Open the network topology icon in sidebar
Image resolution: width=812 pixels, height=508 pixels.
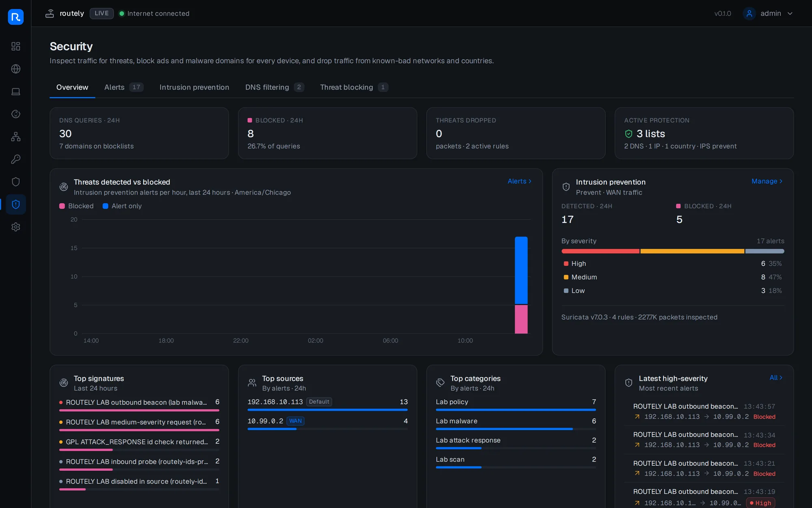[16, 137]
